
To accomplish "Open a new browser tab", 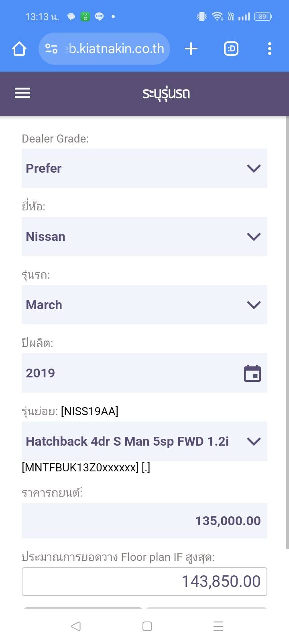I will pos(191,49).
